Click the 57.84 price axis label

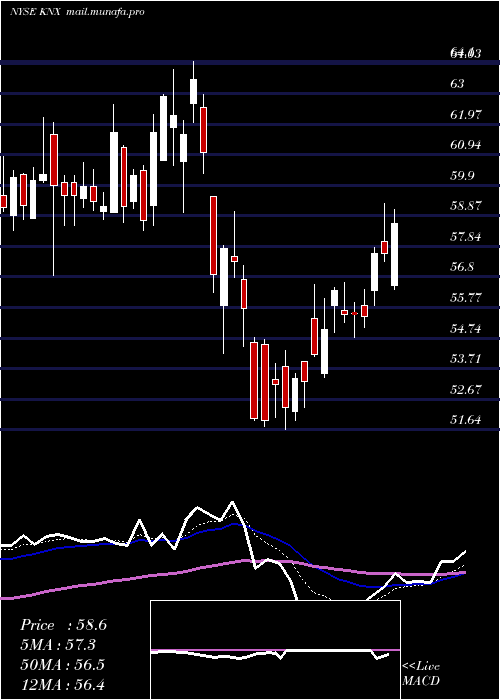[466, 236]
